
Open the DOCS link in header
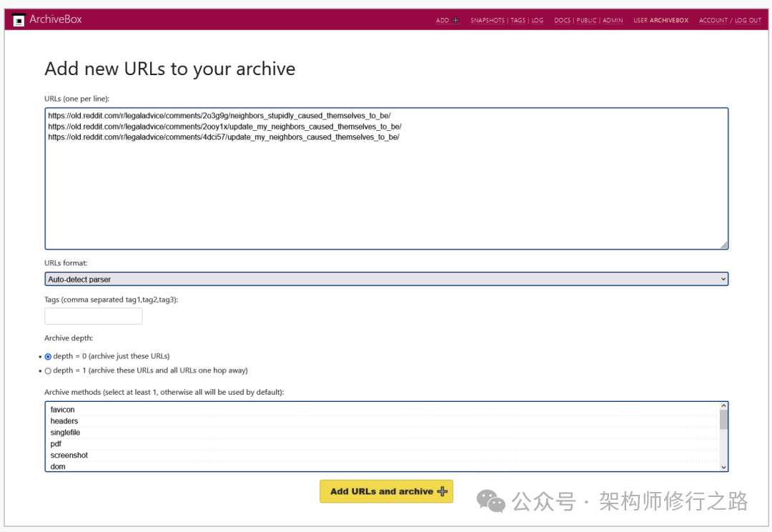(x=563, y=20)
